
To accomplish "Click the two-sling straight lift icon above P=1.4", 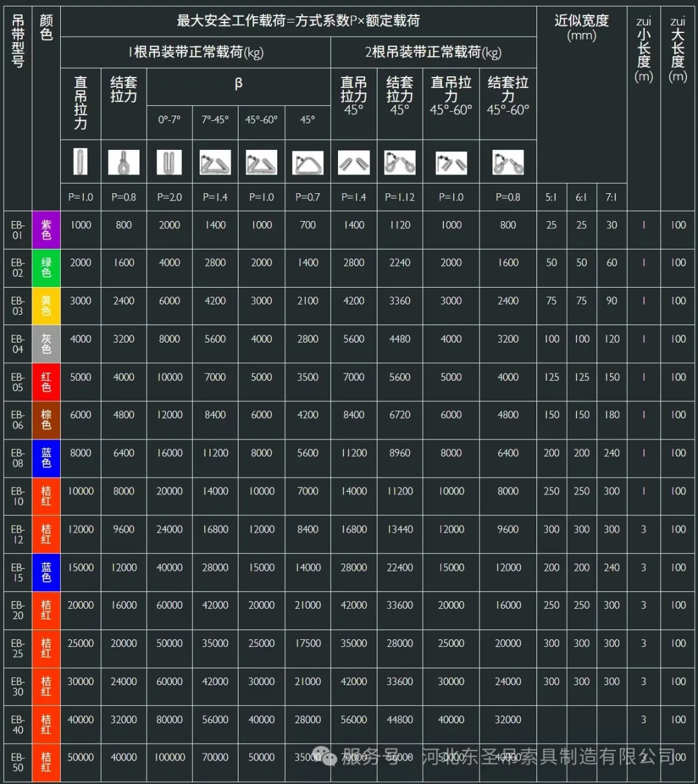I will [x=354, y=162].
